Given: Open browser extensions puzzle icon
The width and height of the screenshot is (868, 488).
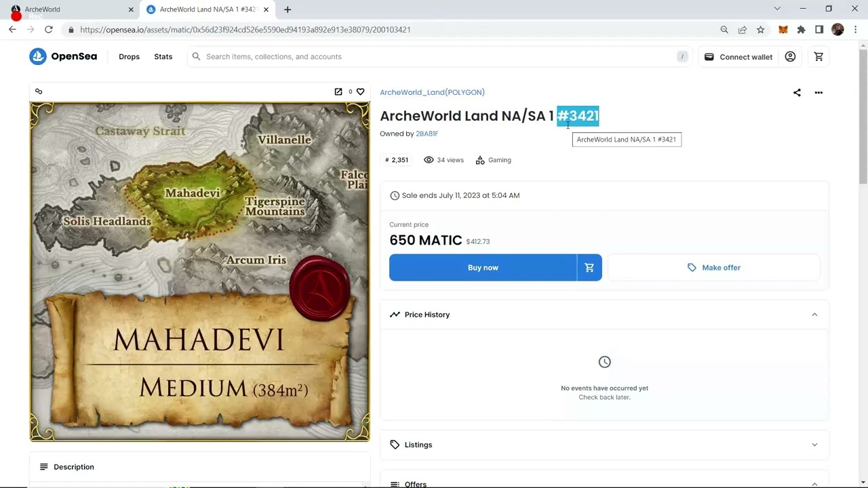Looking at the screenshot, I should [801, 30].
